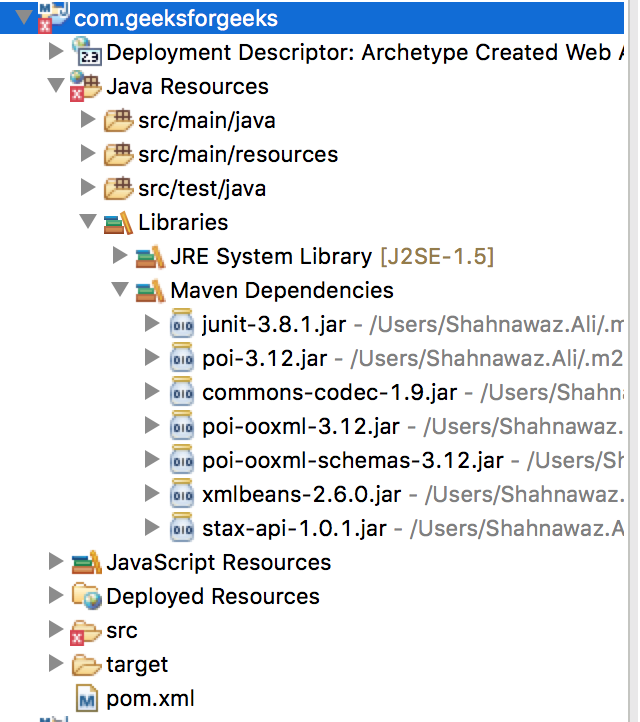This screenshot has height=722, width=640.
Task: Expand the src/main/resources folder
Action: pyautogui.click(x=88, y=153)
